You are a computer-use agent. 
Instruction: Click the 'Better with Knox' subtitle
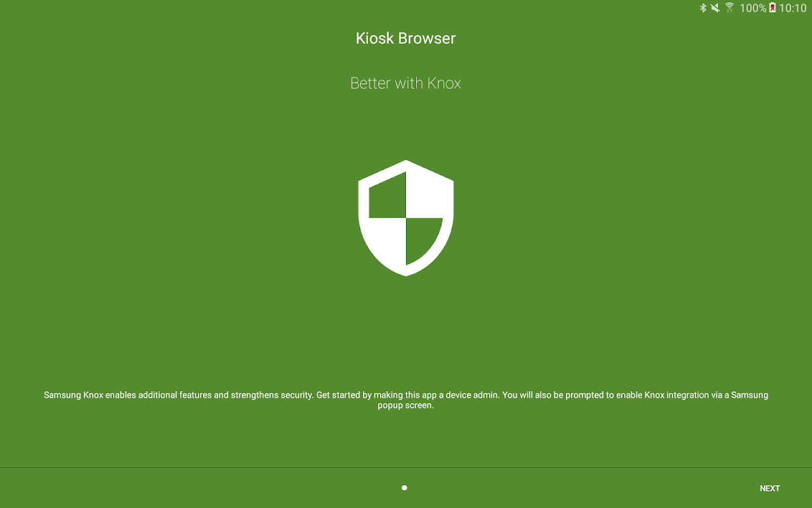[406, 83]
